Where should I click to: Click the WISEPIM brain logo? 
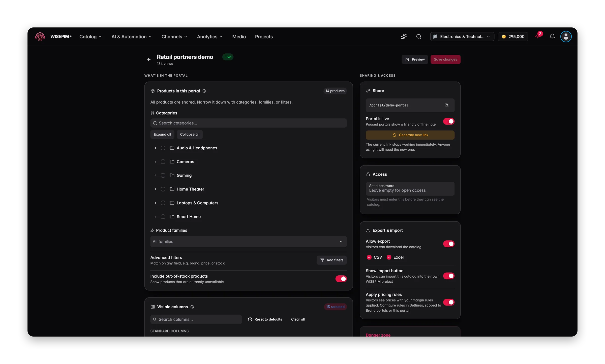(40, 37)
